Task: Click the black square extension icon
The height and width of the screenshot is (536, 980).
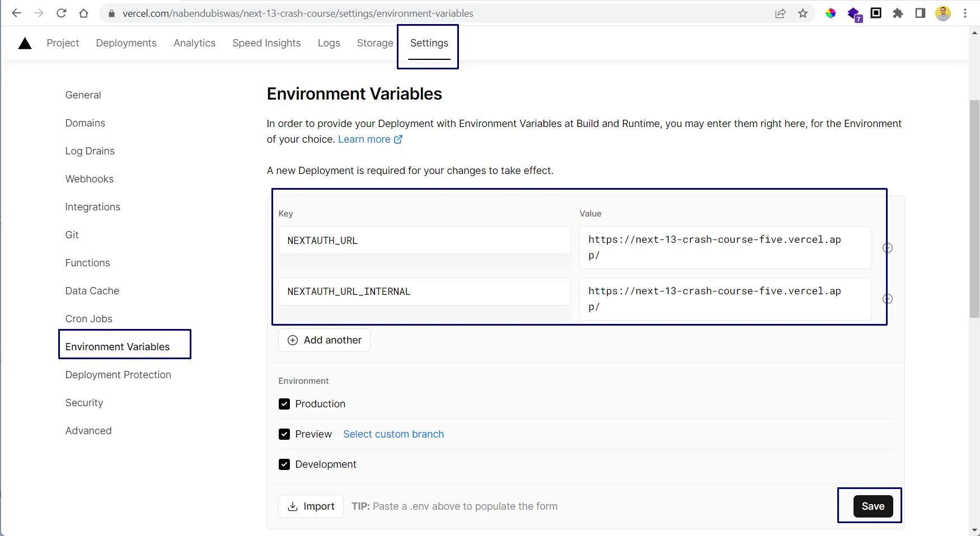Action: (x=876, y=13)
